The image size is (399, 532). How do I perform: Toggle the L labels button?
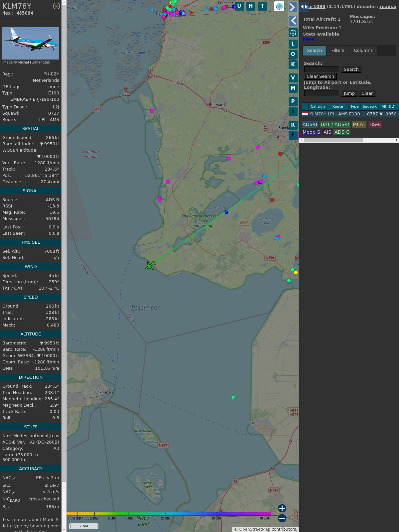tap(293, 44)
